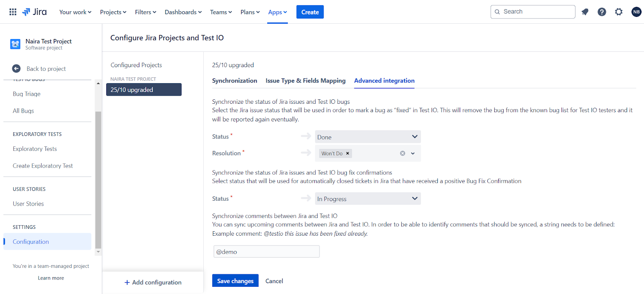Click the @demo comment string field
The image size is (644, 294).
pos(266,252)
